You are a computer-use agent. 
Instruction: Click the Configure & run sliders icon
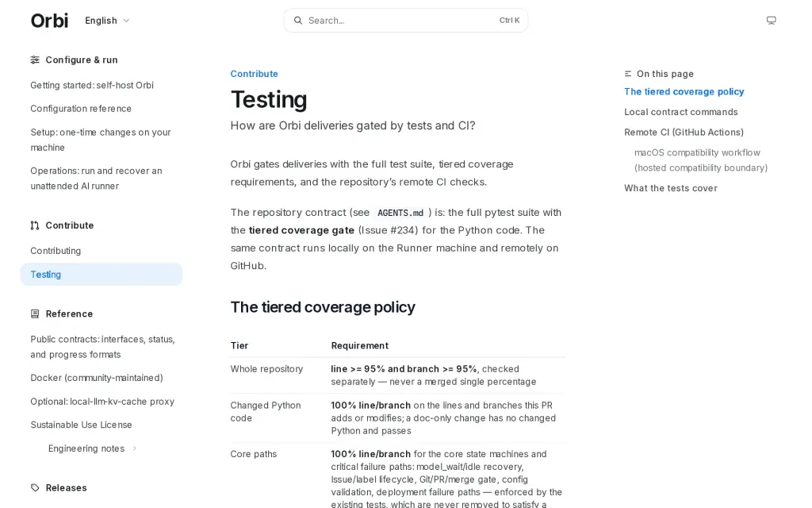[x=35, y=60]
